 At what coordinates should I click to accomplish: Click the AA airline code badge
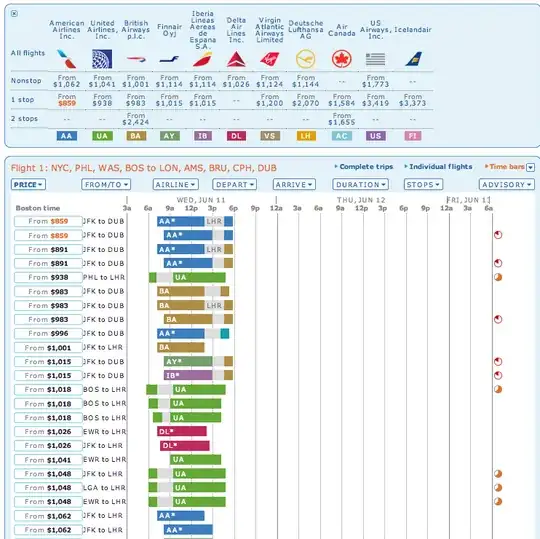(66, 136)
